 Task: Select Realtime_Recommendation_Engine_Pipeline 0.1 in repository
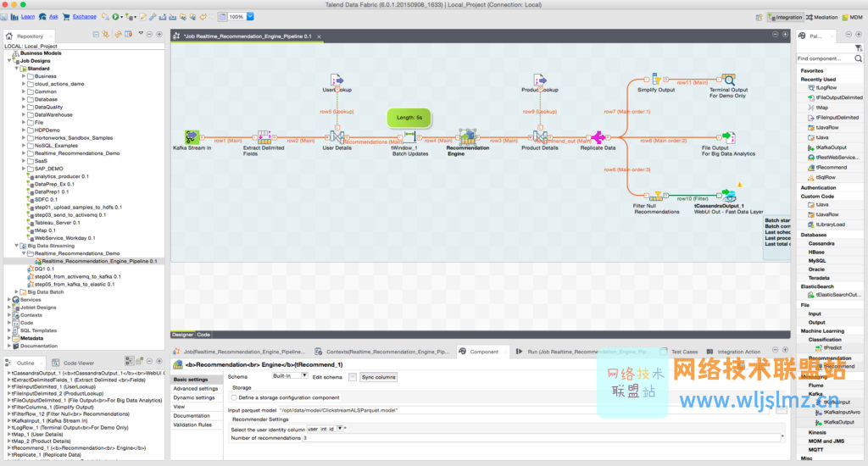tap(96, 261)
